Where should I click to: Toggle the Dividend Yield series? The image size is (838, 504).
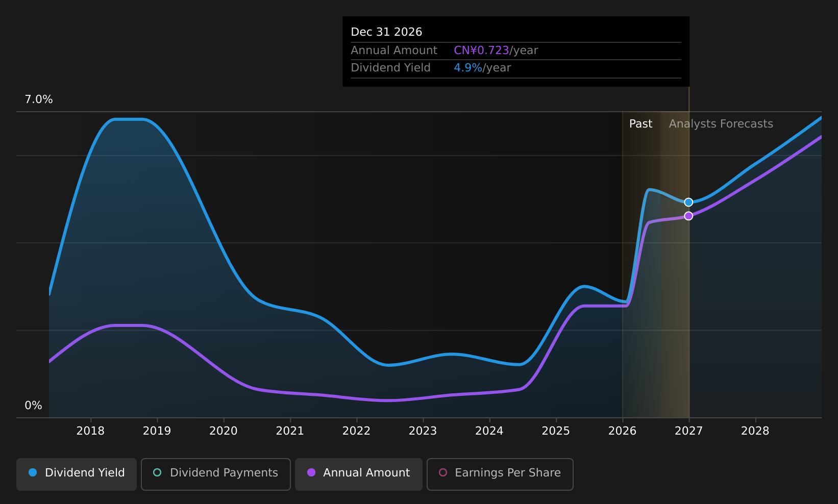click(x=77, y=474)
